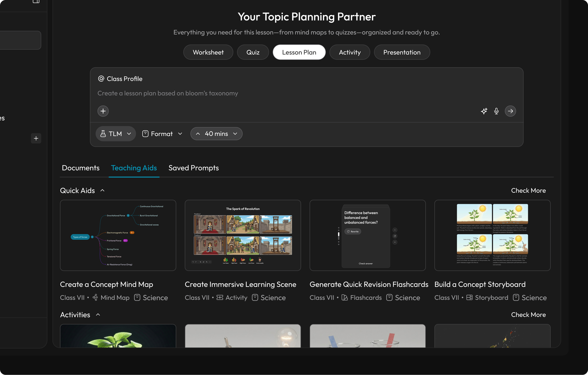Click the Flashcards icon on revision flashcards card
Screen dimensions: 588x375
point(344,297)
